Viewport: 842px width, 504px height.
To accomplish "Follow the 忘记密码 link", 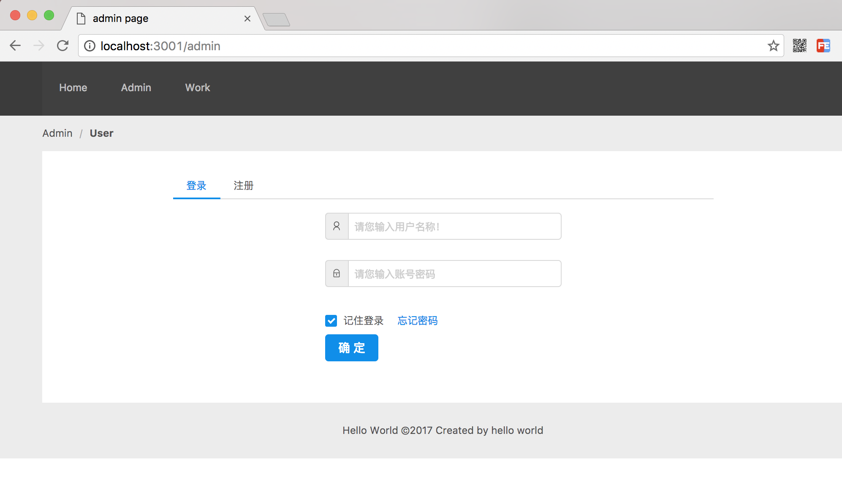I will (417, 321).
